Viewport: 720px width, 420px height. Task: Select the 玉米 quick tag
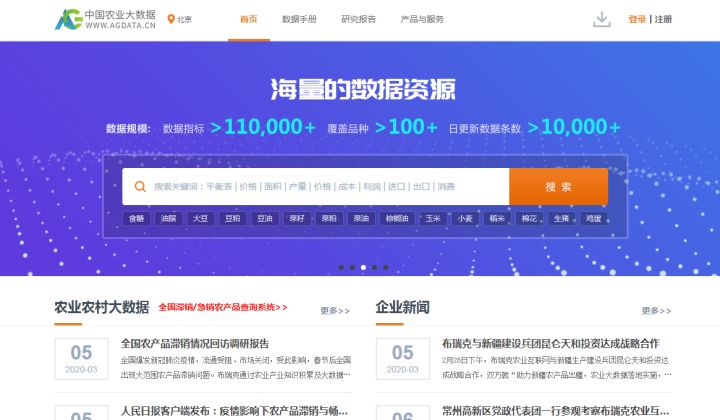point(433,218)
